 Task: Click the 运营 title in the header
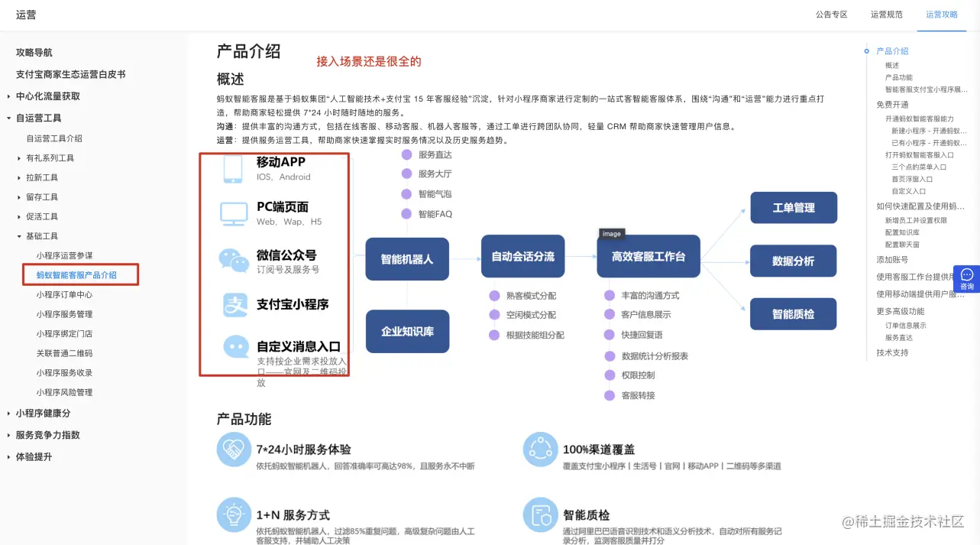[x=26, y=15]
